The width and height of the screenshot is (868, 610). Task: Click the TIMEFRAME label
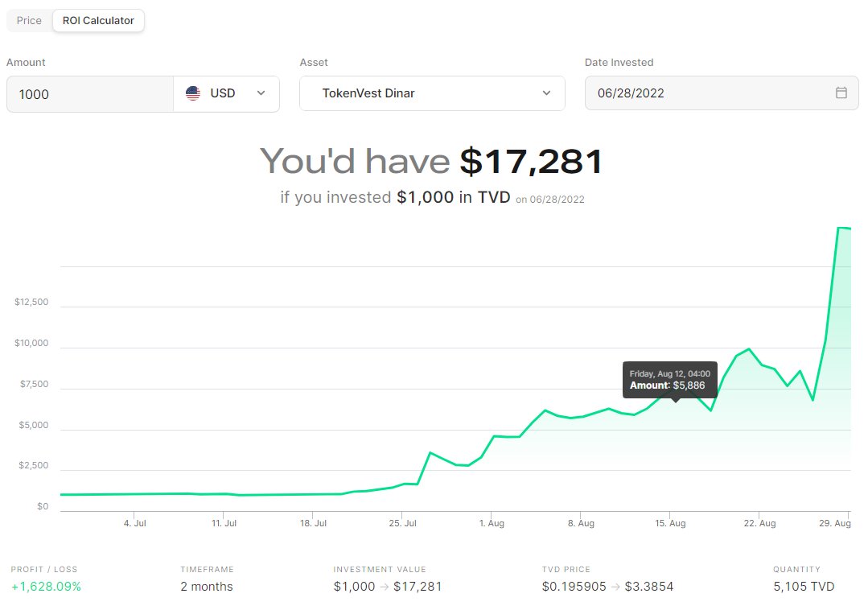pos(207,570)
